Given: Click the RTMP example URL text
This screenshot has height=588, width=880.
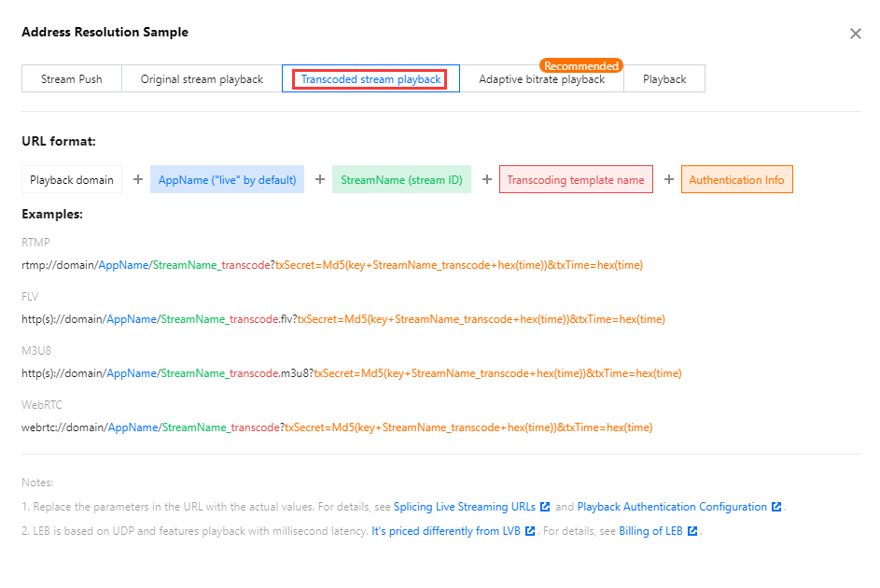Looking at the screenshot, I should click(x=332, y=265).
